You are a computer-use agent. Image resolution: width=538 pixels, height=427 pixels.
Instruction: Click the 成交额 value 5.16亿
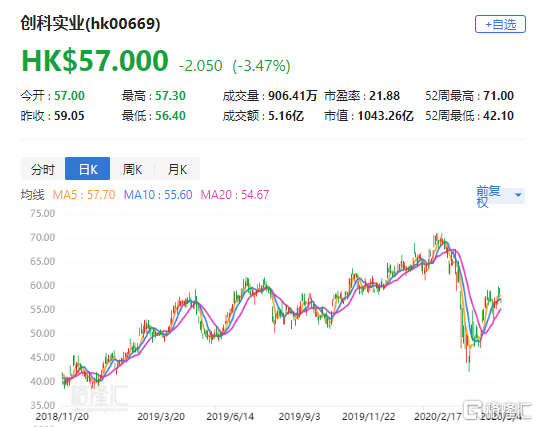tap(286, 116)
